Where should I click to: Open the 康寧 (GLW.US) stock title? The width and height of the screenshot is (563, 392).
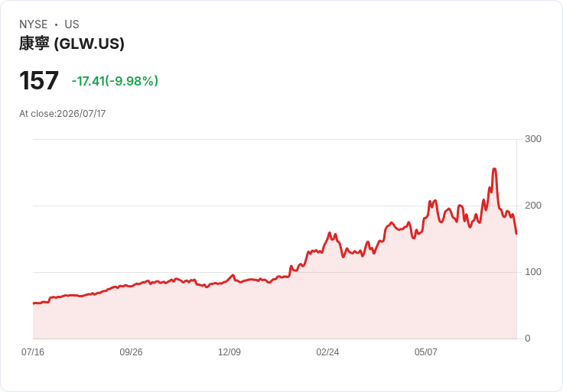point(72,44)
